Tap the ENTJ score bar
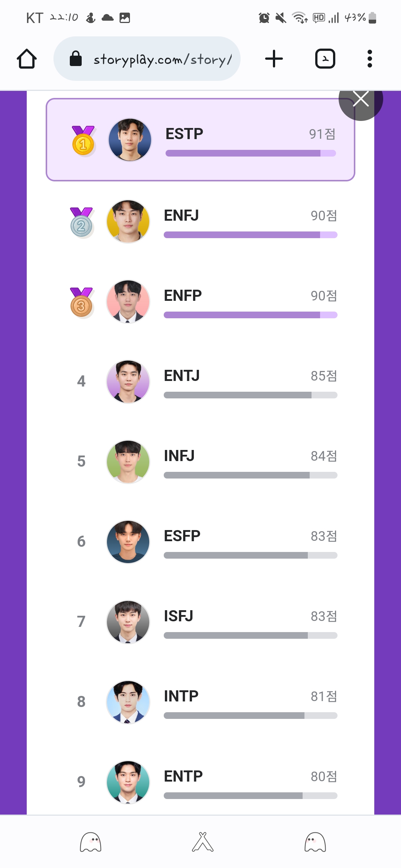The width and height of the screenshot is (401, 868). tap(250, 395)
